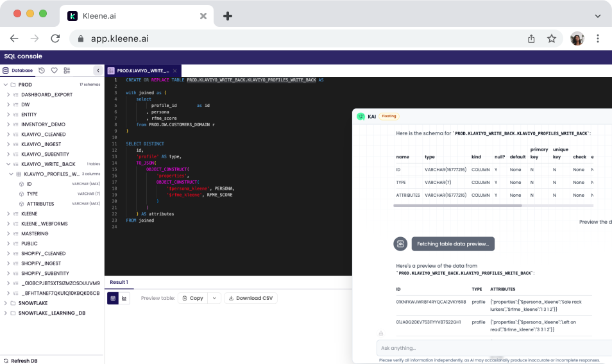Click Refresh DB at sidebar bottom
This screenshot has height=364, width=612.
point(21,361)
